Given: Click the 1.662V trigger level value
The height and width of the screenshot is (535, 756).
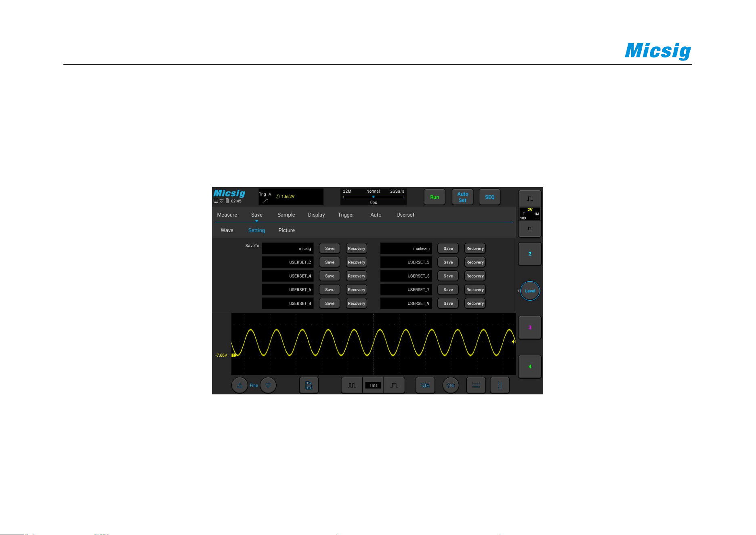Looking at the screenshot, I should pos(288,196).
